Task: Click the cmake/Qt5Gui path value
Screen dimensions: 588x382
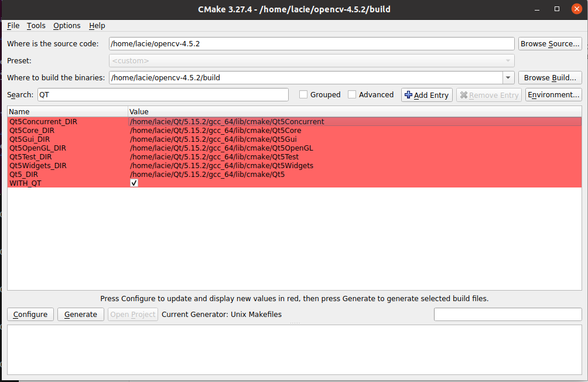Action: [x=213, y=139]
